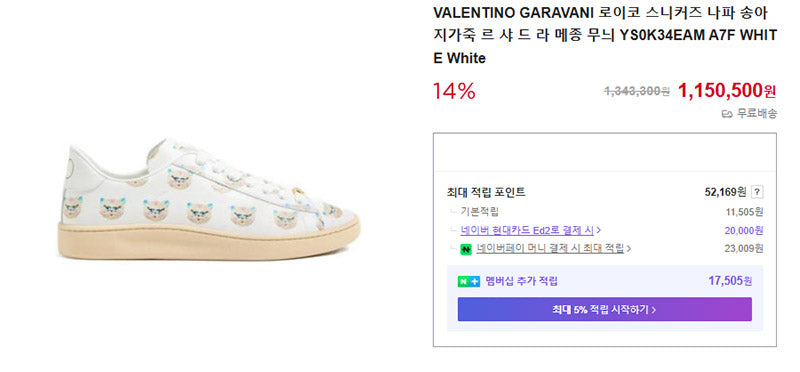800x372 pixels.
Task: Click the 멤버십 추가 적립 label
Action: (x=521, y=281)
